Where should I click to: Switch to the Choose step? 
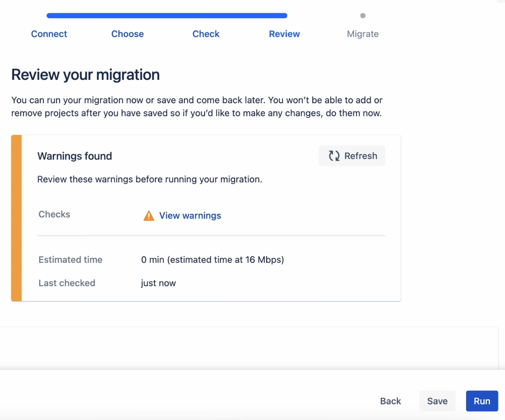(x=127, y=34)
